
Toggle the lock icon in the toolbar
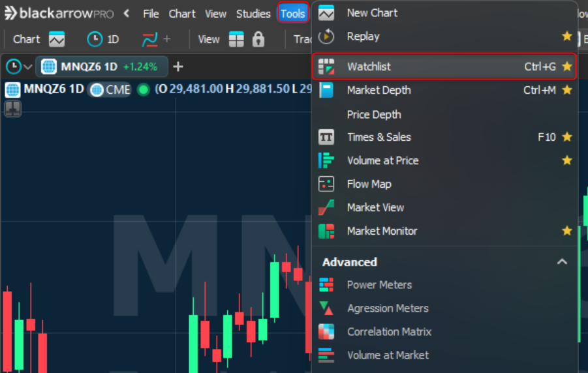(x=258, y=39)
